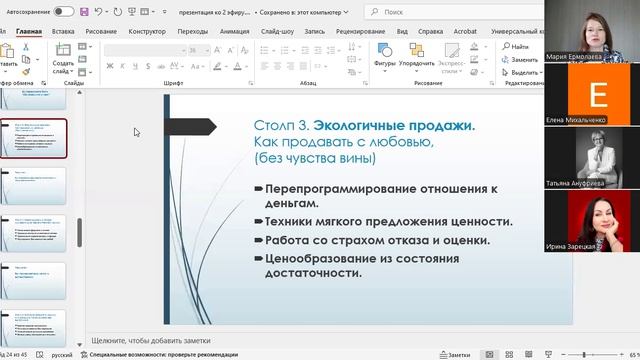The height and width of the screenshot is (360, 640).
Task: Click the text highlight color marker
Action: 217,66
